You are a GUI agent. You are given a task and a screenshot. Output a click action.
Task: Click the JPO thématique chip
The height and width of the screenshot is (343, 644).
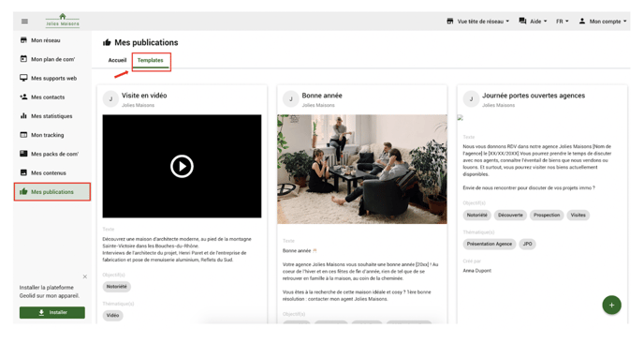[x=527, y=244]
